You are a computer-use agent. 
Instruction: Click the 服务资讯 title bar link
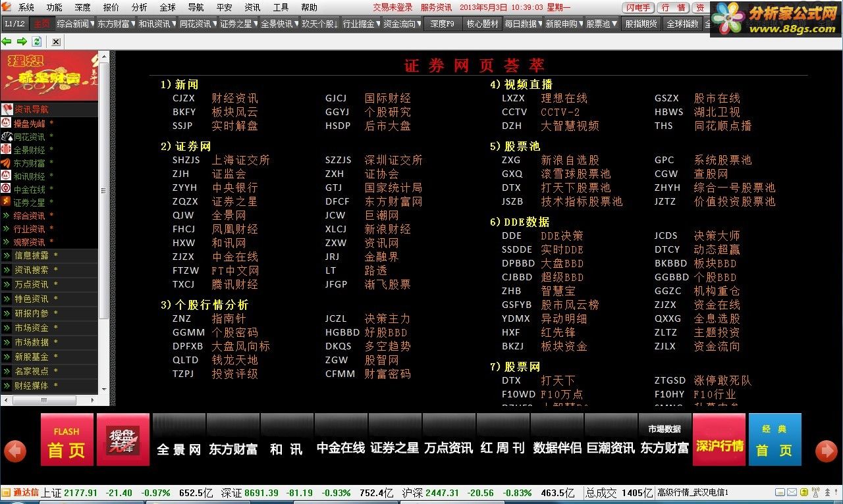pos(436,7)
